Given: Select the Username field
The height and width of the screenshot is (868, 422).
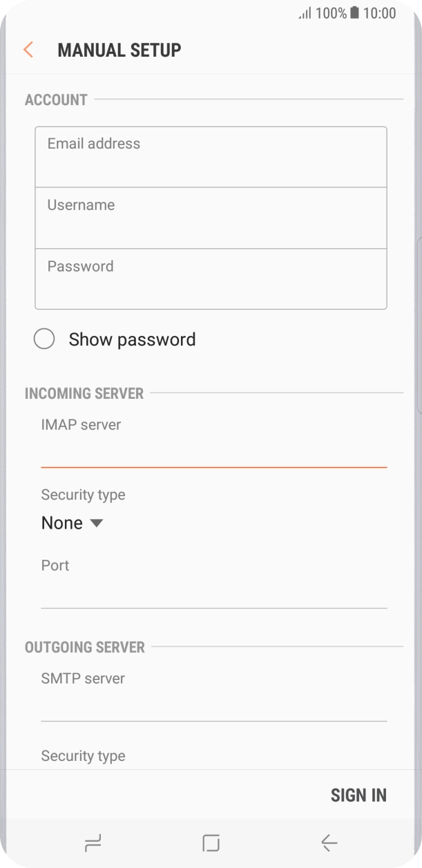Looking at the screenshot, I should coord(211,217).
